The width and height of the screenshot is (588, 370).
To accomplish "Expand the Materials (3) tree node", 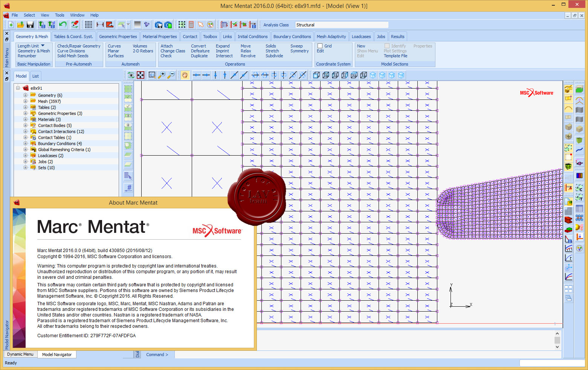I will pyautogui.click(x=25, y=119).
